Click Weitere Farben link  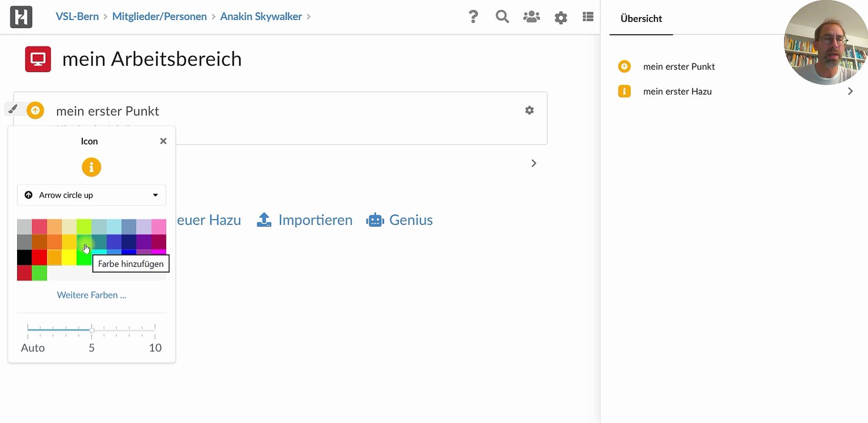92,295
